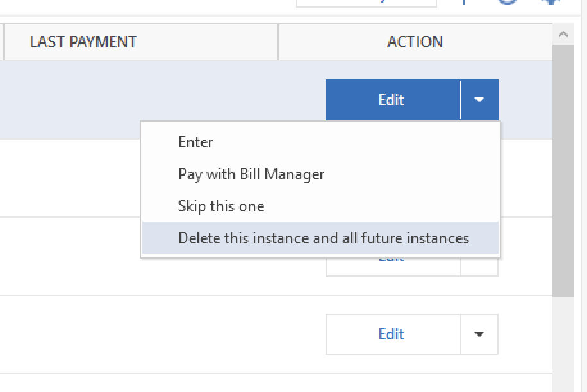
Task: Click the cut-off input field at top edge
Action: (366, 3)
